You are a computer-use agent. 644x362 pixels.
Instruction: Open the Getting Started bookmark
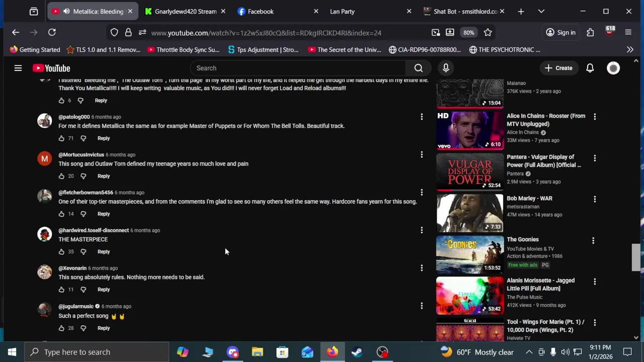pos(35,49)
